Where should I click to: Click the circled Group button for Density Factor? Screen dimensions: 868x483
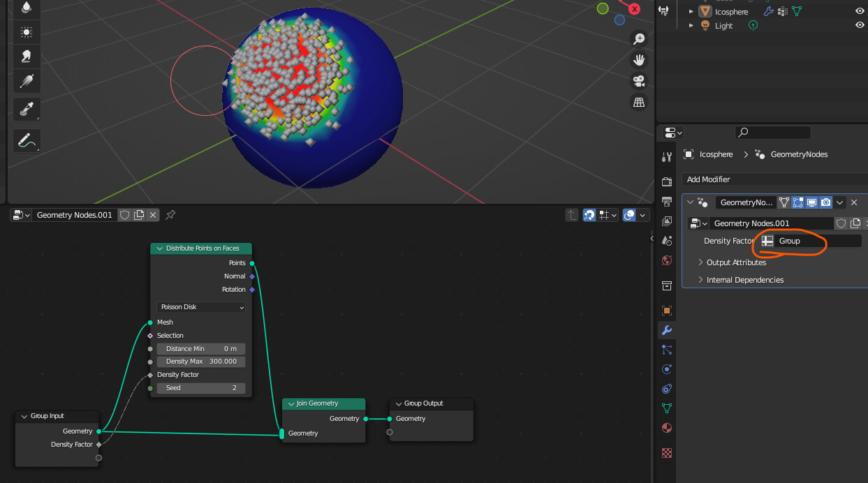790,241
